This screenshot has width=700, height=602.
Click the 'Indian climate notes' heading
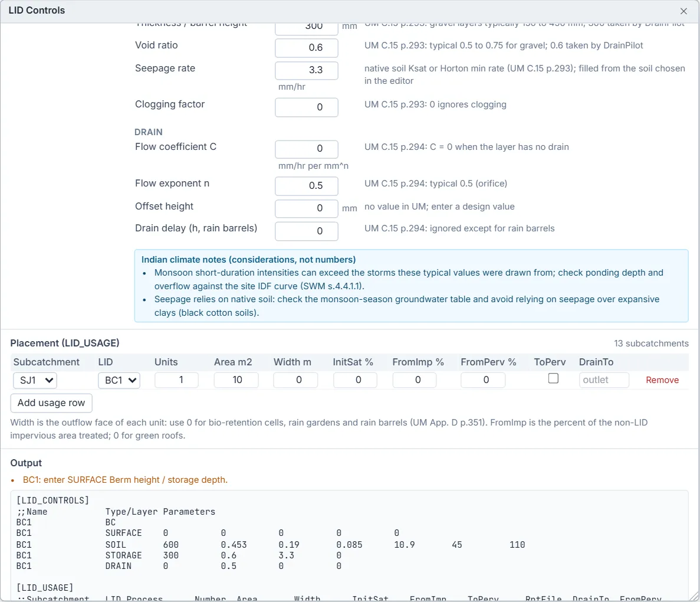tap(248, 260)
